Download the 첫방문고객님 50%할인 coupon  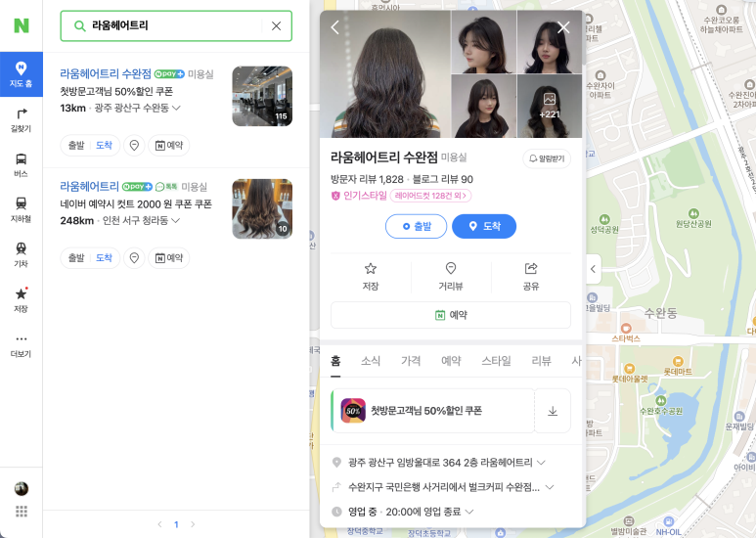click(553, 411)
